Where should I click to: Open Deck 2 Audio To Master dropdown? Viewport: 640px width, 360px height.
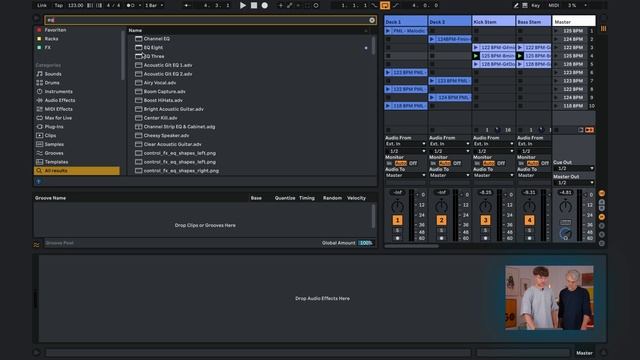point(449,176)
